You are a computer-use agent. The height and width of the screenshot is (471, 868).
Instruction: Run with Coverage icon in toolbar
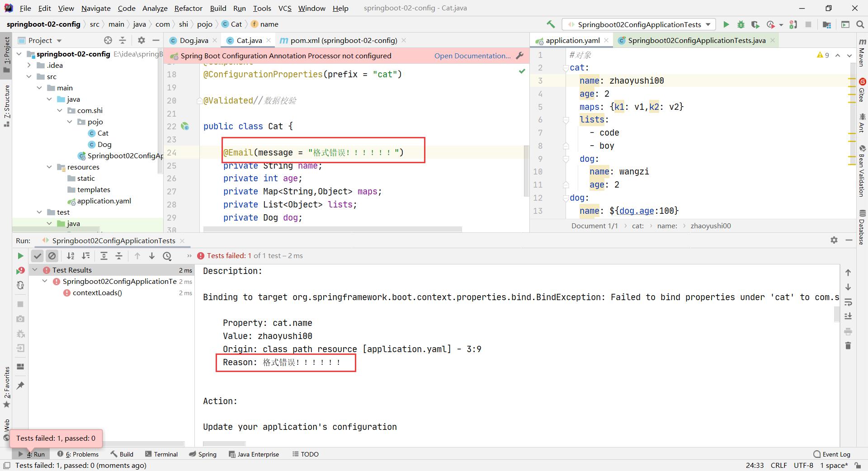coord(755,24)
